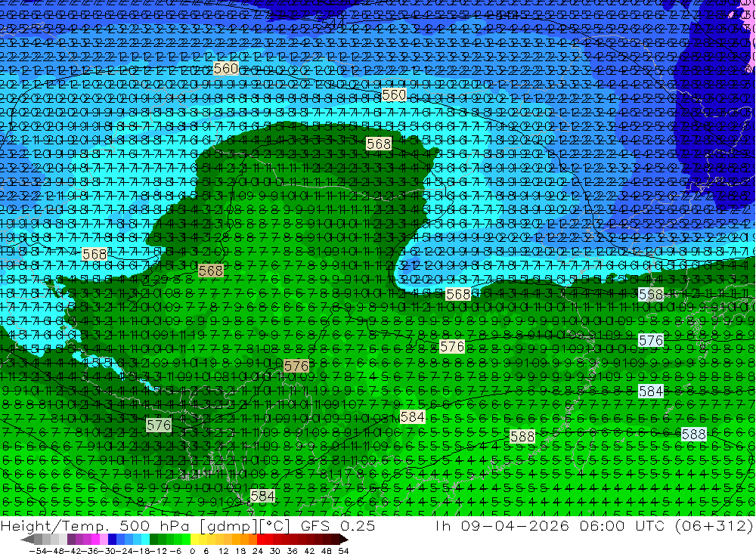Click the legend value '-42'
The image size is (756, 554).
(x=73, y=551)
